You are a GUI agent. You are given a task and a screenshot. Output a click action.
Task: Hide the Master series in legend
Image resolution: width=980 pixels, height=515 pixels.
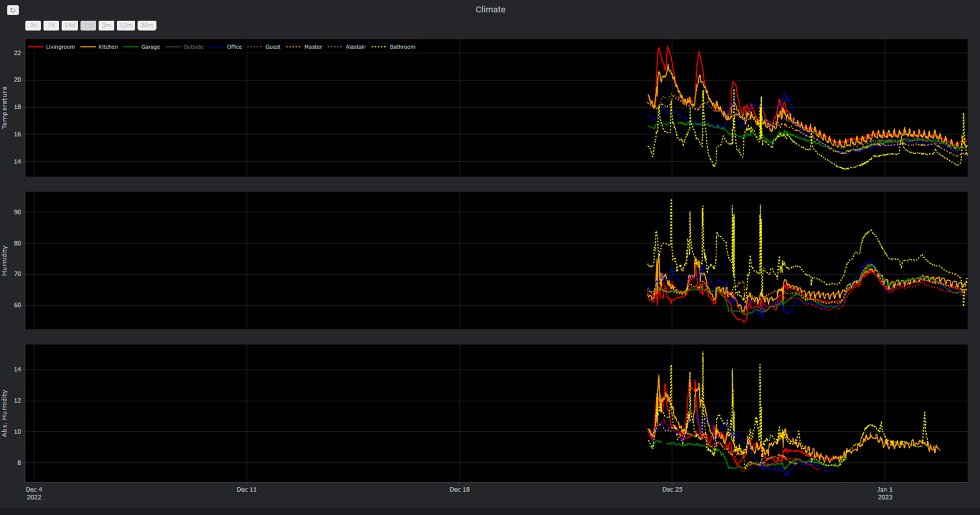click(313, 47)
